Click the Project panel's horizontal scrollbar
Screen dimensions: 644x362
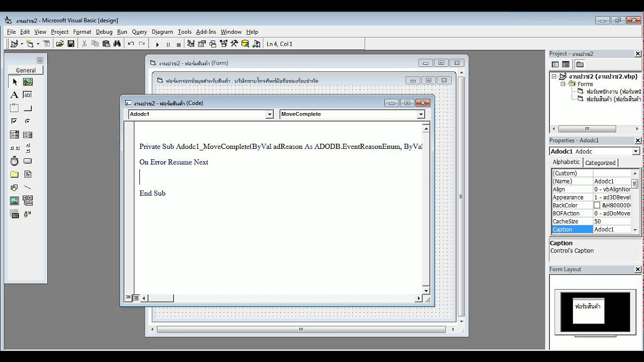[595, 129]
